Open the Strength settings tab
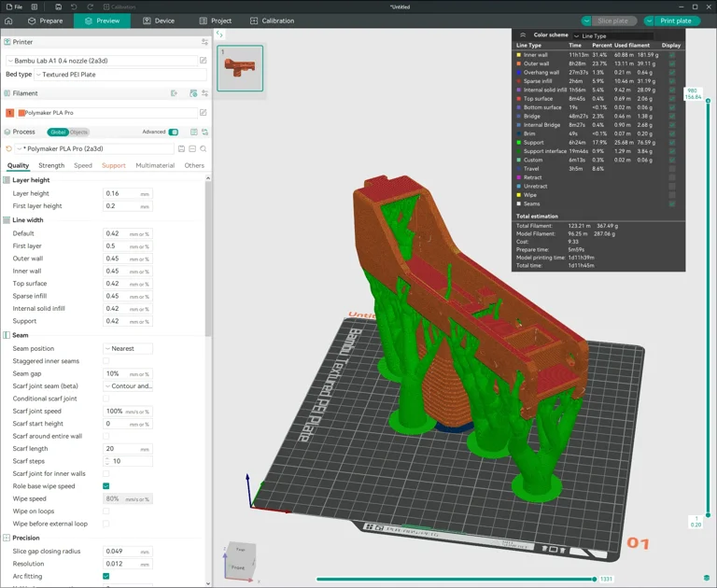 [x=51, y=165]
